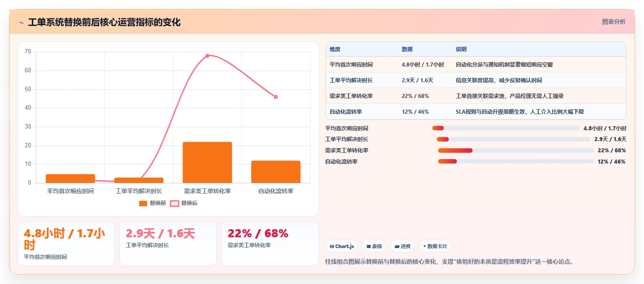The image size is (644, 284).
Task: Click the 工单平均解决时长 progress bar
Action: coord(513,139)
